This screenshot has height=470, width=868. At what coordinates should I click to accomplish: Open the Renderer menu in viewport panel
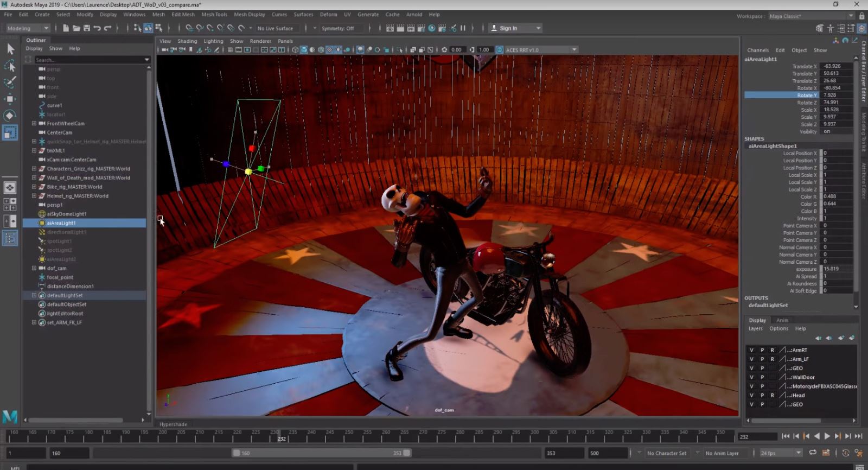(260, 41)
